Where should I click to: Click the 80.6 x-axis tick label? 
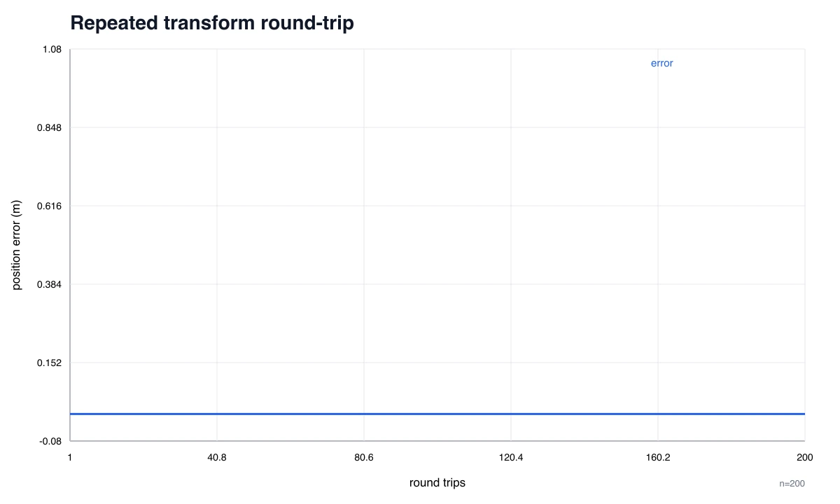[x=364, y=457]
